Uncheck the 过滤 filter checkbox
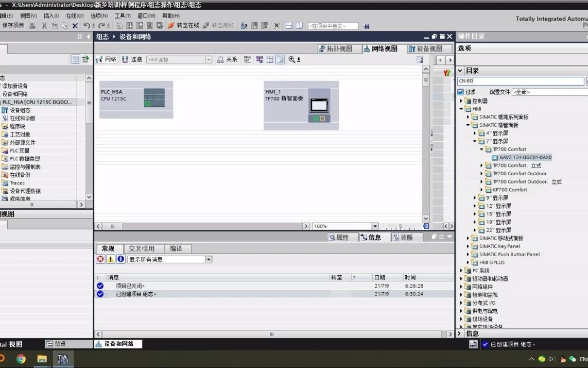Image resolution: width=588 pixels, height=368 pixels. [461, 92]
